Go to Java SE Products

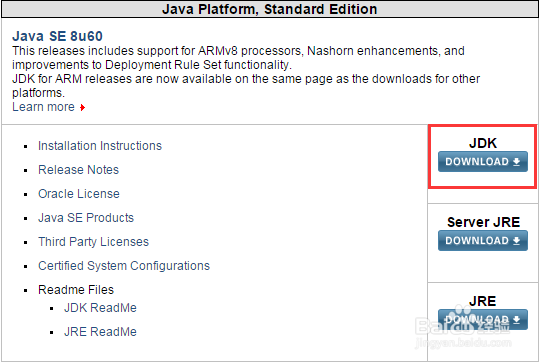[86, 218]
